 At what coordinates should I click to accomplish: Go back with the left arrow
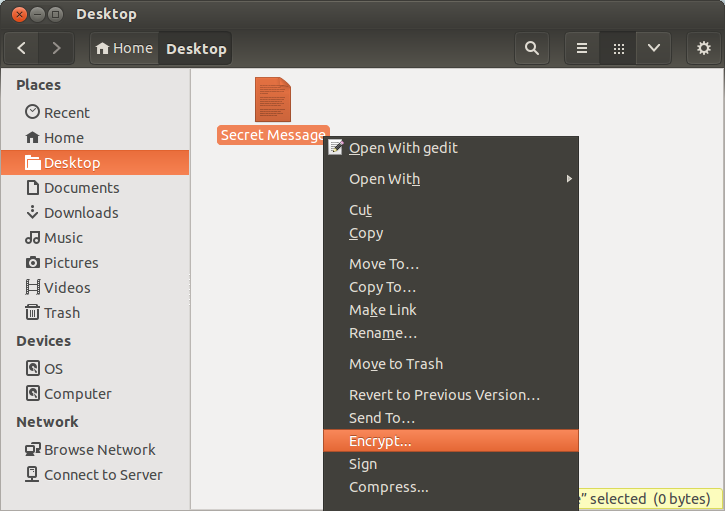pyautogui.click(x=23, y=48)
